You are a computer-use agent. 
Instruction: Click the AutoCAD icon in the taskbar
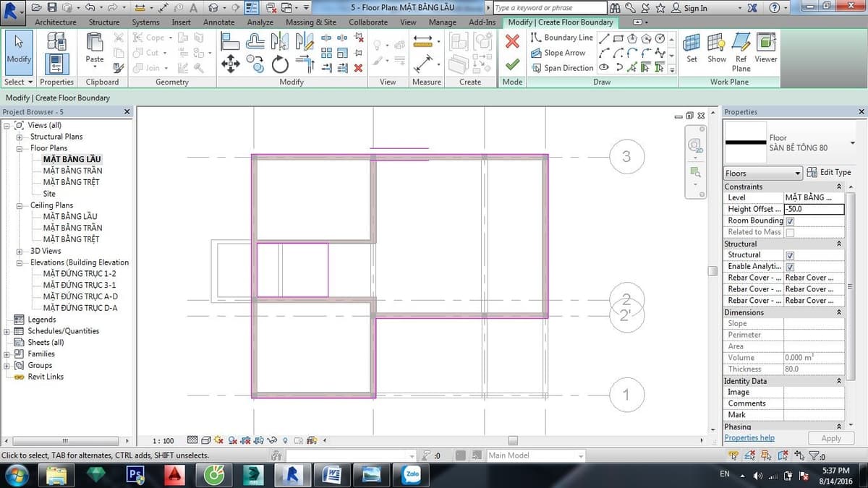(x=174, y=474)
